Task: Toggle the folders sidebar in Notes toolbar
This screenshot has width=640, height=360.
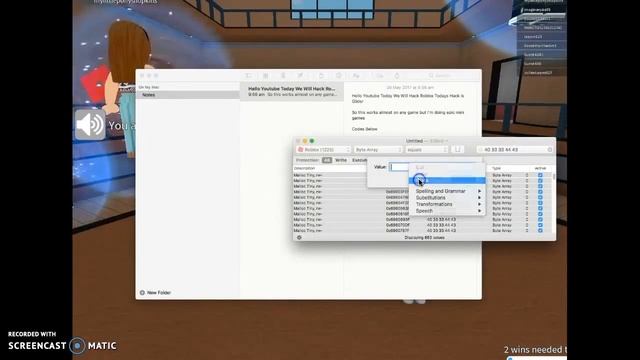Action: (248, 76)
